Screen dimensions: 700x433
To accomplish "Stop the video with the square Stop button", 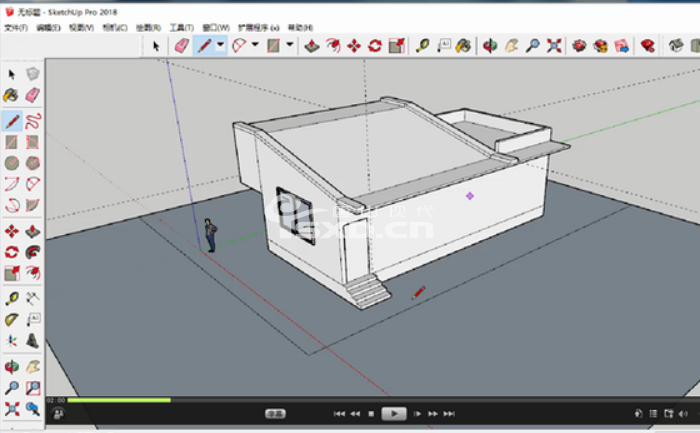I will [371, 414].
